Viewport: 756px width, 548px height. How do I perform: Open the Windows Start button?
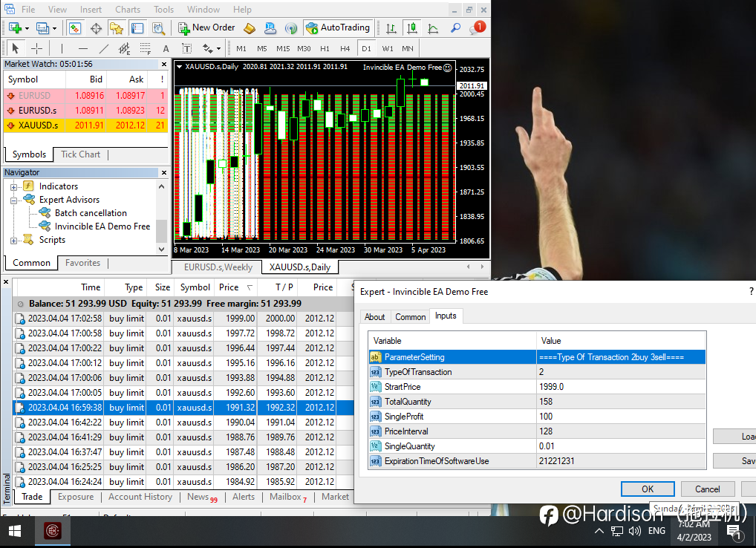click(x=15, y=531)
